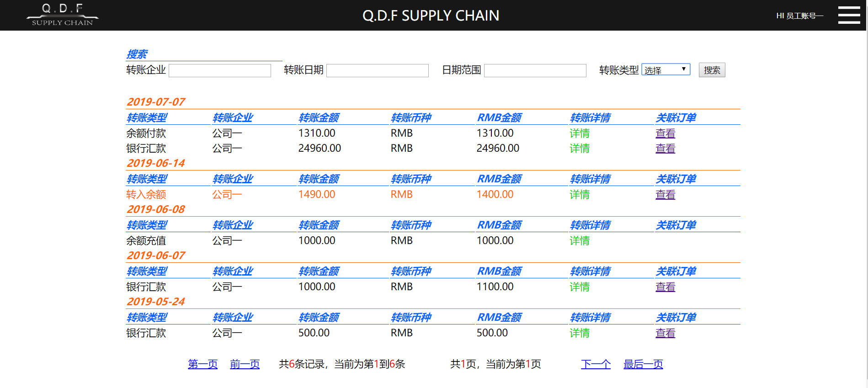Click the 下一个 pagination link
868x388 pixels.
pos(596,364)
